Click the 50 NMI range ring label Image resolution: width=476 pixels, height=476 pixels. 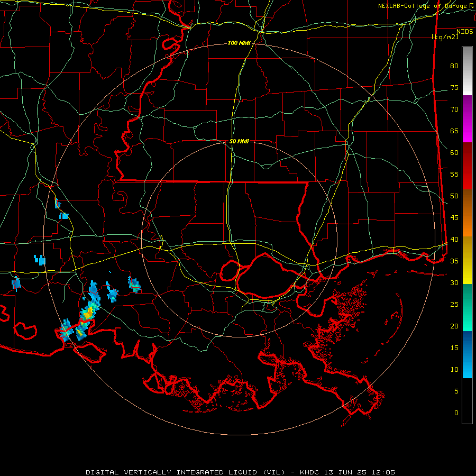[239, 141]
